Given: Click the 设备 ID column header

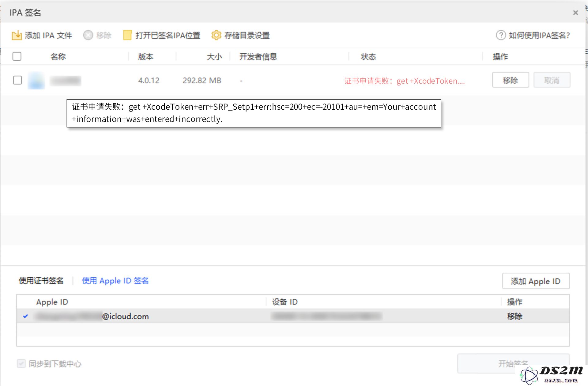Looking at the screenshot, I should click(x=285, y=302).
